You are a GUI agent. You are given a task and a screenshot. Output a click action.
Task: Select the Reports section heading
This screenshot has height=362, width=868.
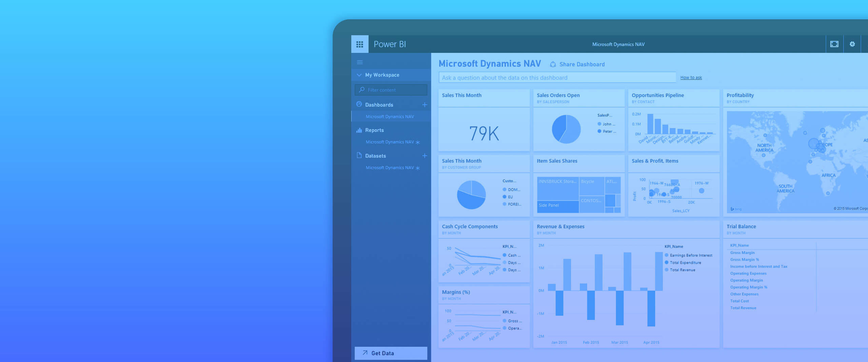pyautogui.click(x=374, y=130)
